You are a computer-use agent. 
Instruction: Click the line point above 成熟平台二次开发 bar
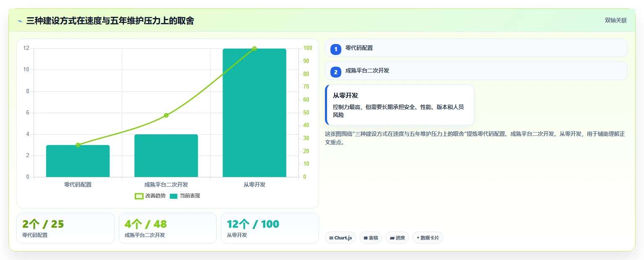pyautogui.click(x=166, y=115)
